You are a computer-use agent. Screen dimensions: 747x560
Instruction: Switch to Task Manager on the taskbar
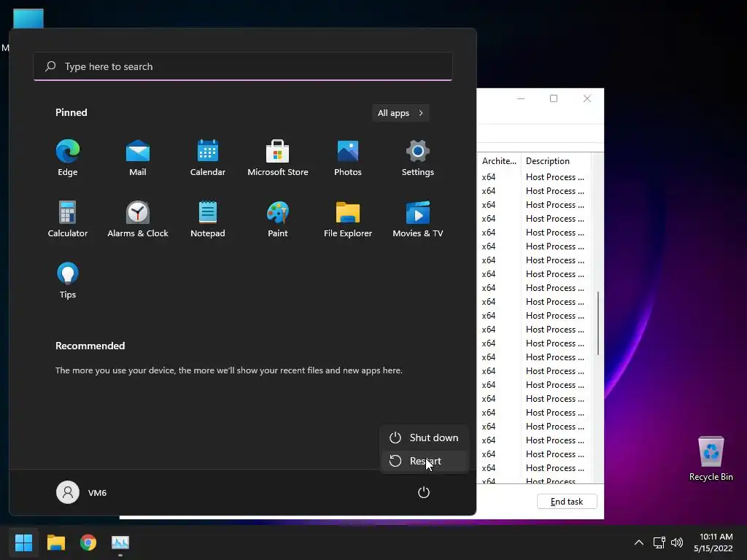pos(120,542)
